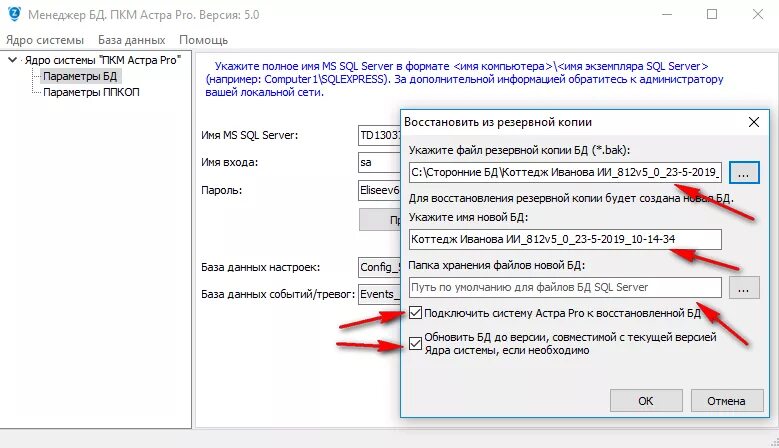
Task: Click the storage folder path field
Action: pyautogui.click(x=565, y=287)
